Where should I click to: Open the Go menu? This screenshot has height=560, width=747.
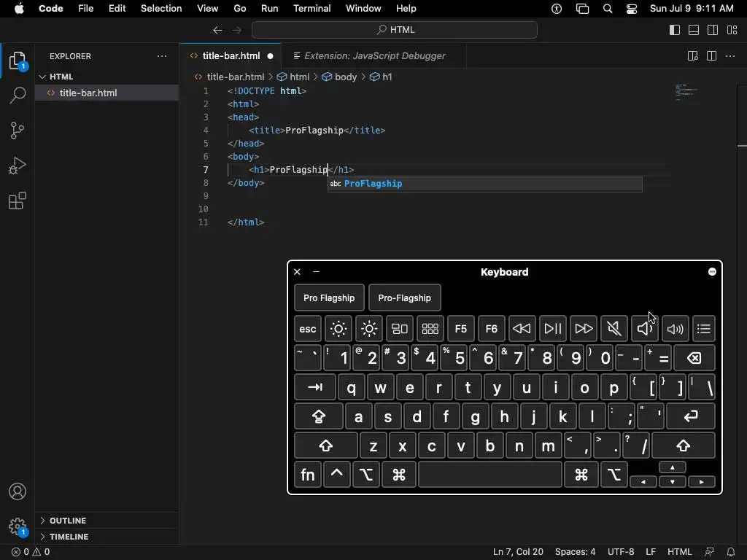(x=239, y=9)
